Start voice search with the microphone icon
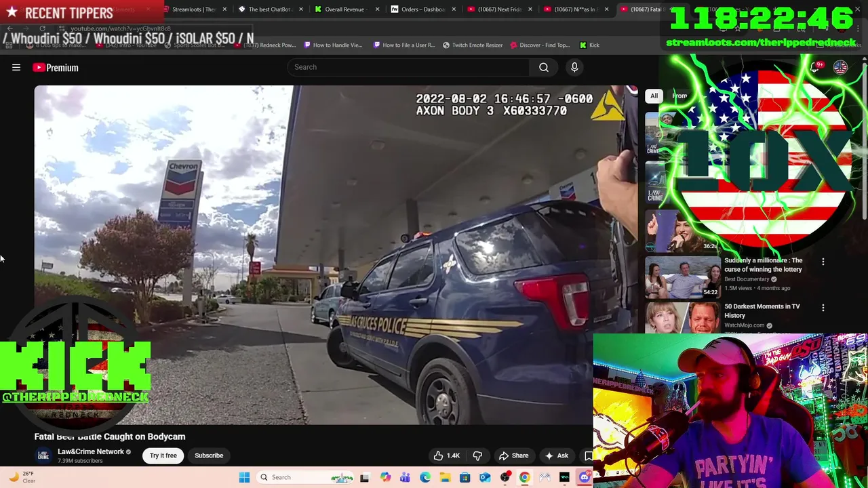The height and width of the screenshot is (488, 868). [574, 67]
